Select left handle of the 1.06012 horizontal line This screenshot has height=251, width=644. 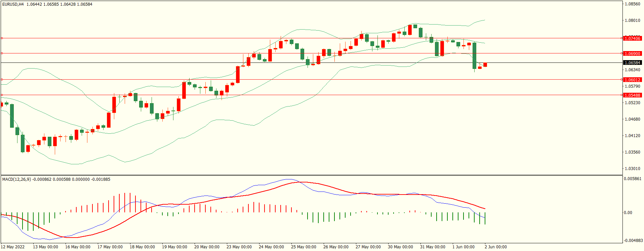tap(2, 80)
